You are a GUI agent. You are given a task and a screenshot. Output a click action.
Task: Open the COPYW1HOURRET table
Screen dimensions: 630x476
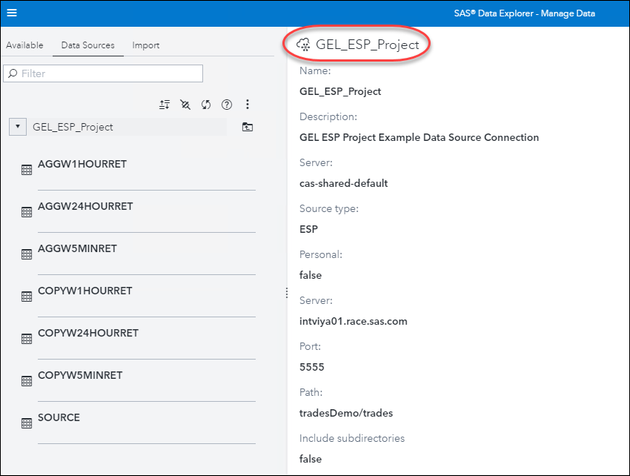pos(85,290)
